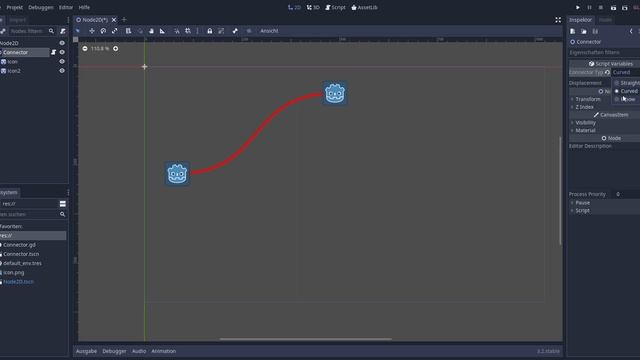The height and width of the screenshot is (360, 640).
Task: Select the Straight connector type
Action: (x=627, y=83)
